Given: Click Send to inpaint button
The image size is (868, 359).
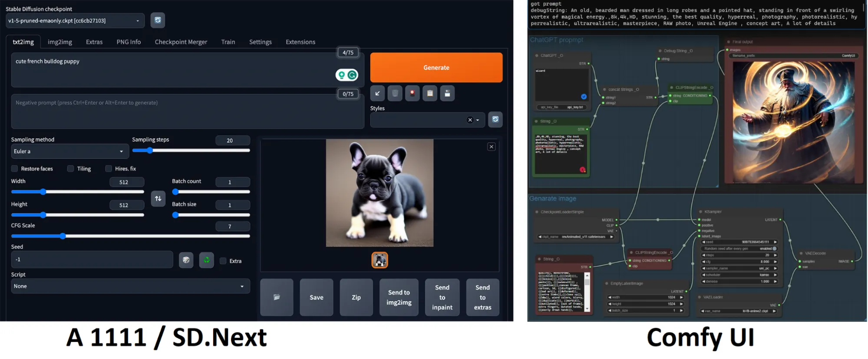Looking at the screenshot, I should point(442,297).
